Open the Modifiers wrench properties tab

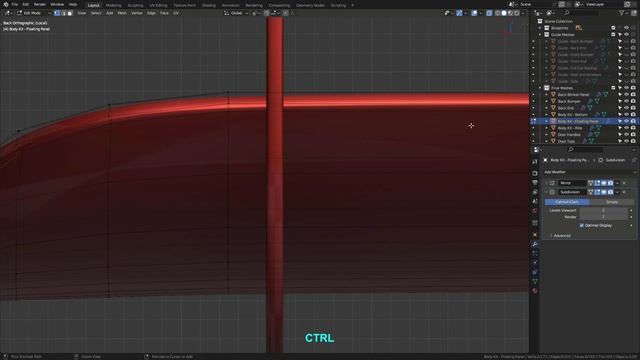pos(535,244)
